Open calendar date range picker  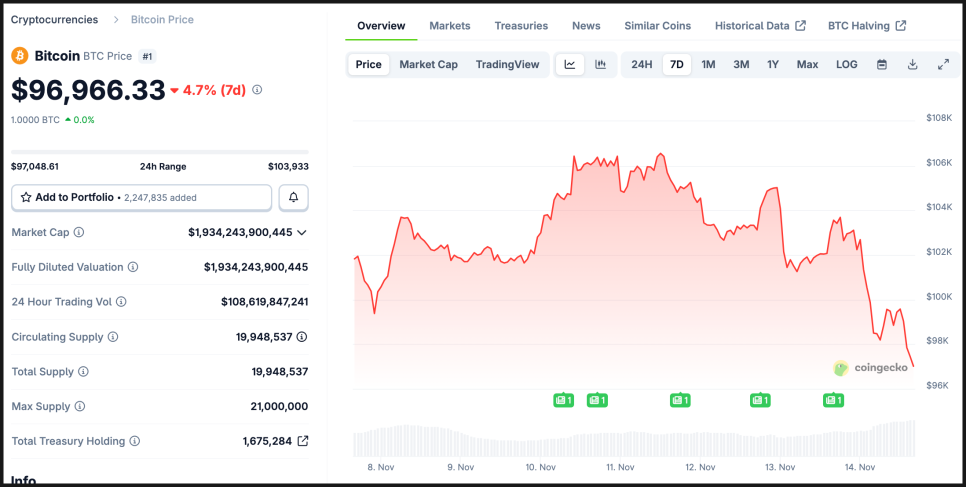pyautogui.click(x=882, y=64)
